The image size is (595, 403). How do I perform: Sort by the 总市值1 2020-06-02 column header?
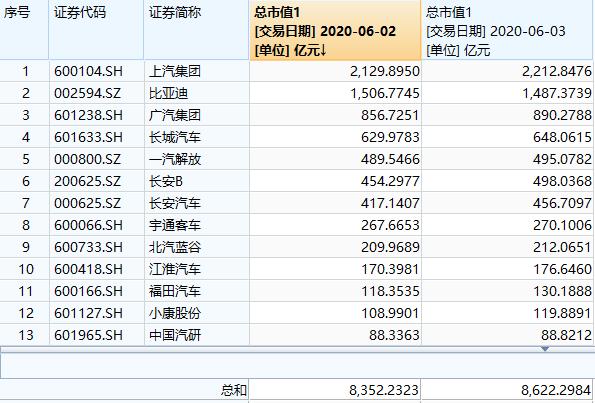335,30
